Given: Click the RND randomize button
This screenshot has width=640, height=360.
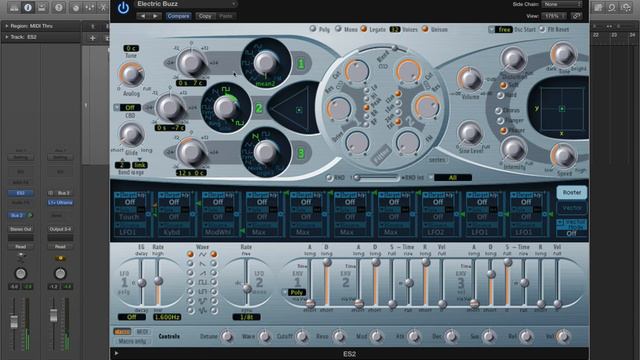Looking at the screenshot, I should (x=329, y=178).
